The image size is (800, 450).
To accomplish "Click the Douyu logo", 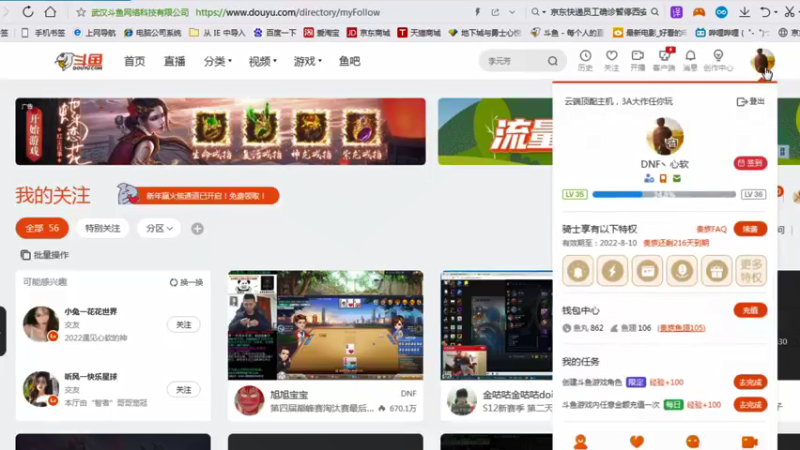I will click(79, 61).
